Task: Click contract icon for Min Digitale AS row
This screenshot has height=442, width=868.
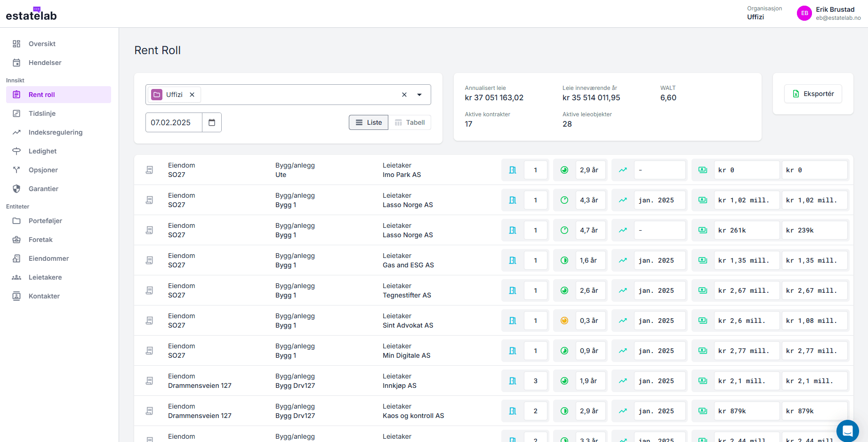Action: coord(149,351)
